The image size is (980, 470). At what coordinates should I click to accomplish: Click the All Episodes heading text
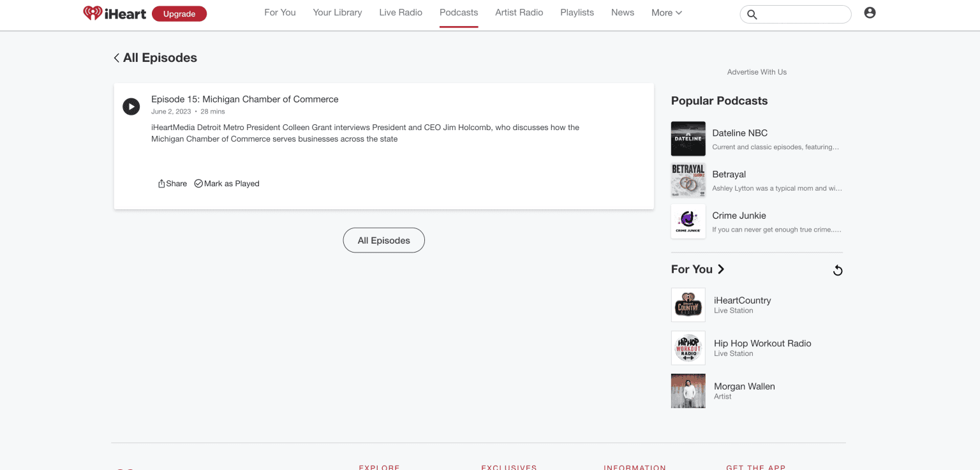[160, 58]
